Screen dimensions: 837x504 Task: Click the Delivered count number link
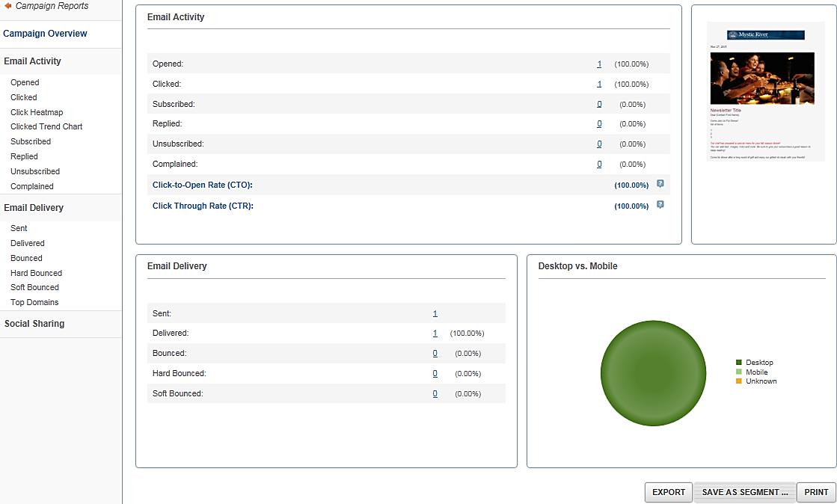click(x=435, y=334)
